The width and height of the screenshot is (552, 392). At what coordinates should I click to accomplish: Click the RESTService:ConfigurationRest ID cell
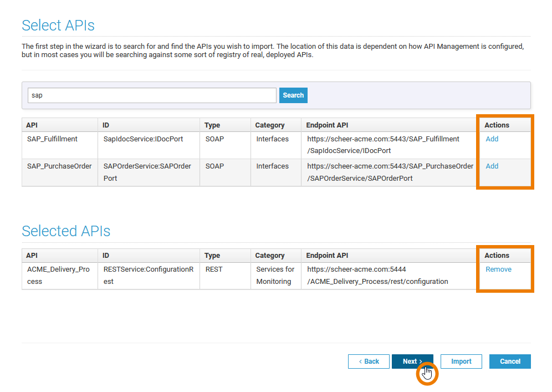tap(148, 275)
